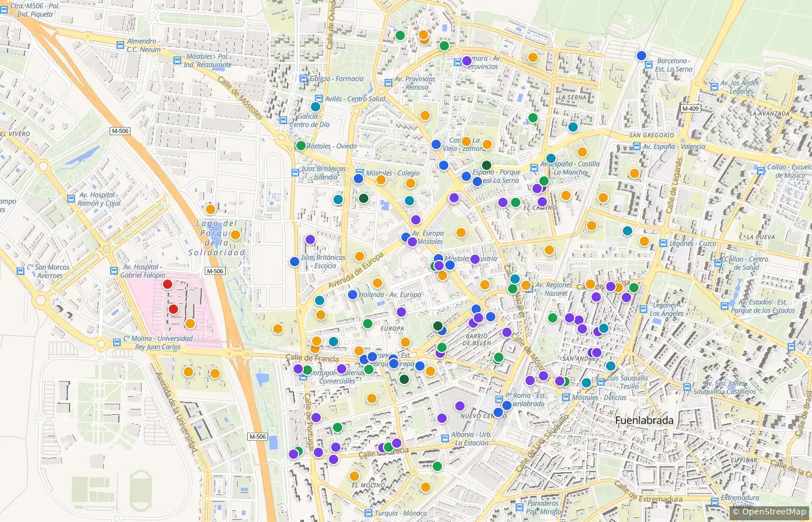Click the Callao - Escuela de Música stop icon

pos(760,171)
